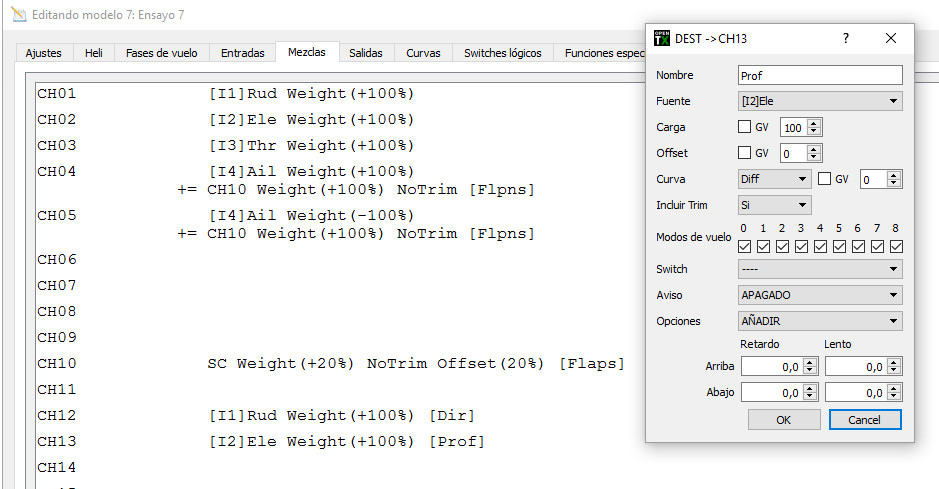The width and height of the screenshot is (939, 489).
Task: Click the OpenTX icon in dialog title bar
Action: click(x=661, y=38)
